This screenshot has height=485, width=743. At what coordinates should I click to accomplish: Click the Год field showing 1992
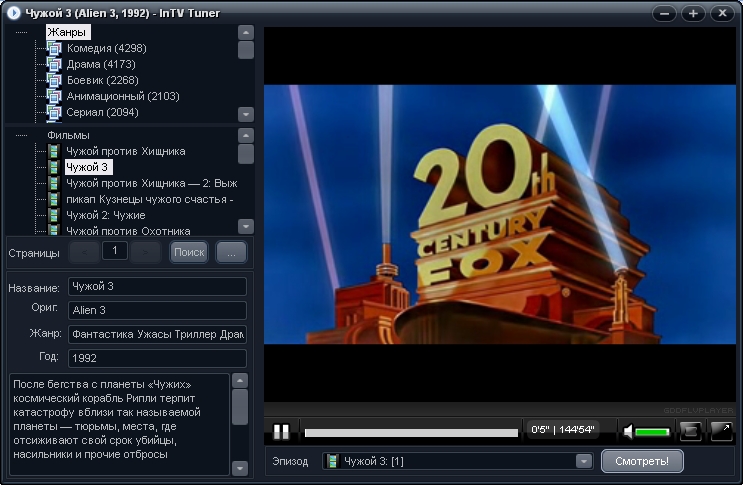click(x=157, y=358)
